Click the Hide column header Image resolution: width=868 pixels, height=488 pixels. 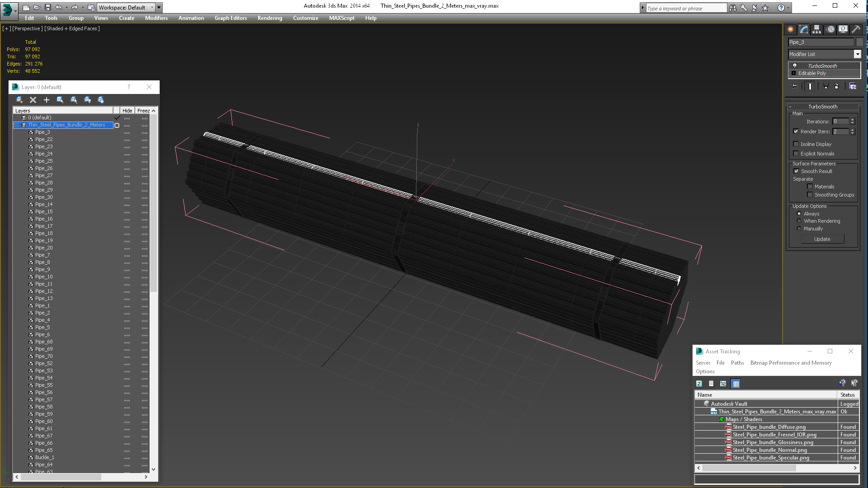(x=127, y=111)
